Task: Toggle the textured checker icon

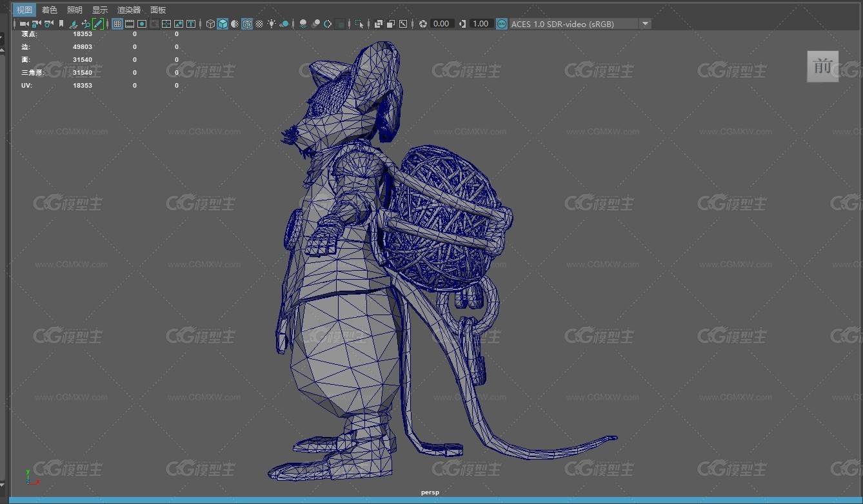Action: (259, 24)
